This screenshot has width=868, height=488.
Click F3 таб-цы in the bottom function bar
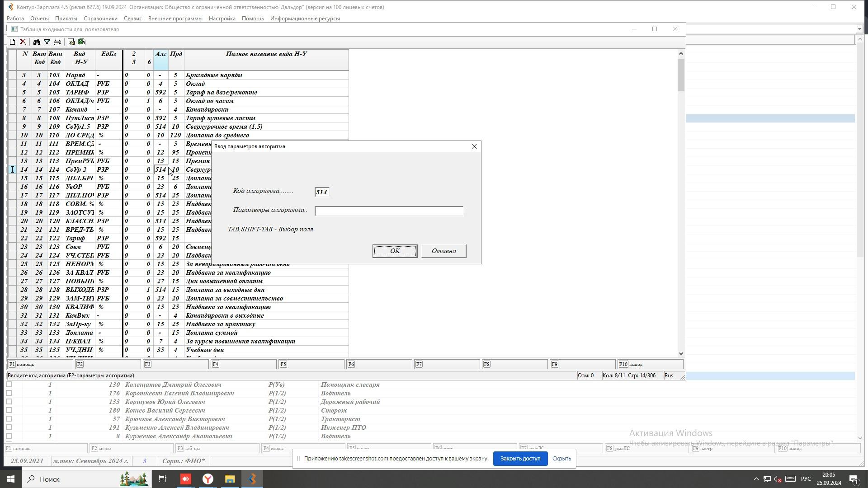[217, 448]
